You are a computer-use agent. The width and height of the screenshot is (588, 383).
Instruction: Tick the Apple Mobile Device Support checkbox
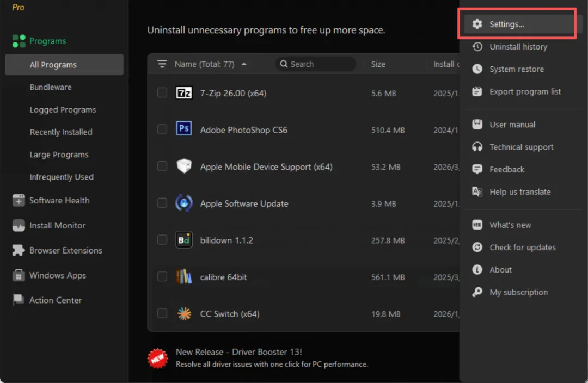[x=162, y=166]
